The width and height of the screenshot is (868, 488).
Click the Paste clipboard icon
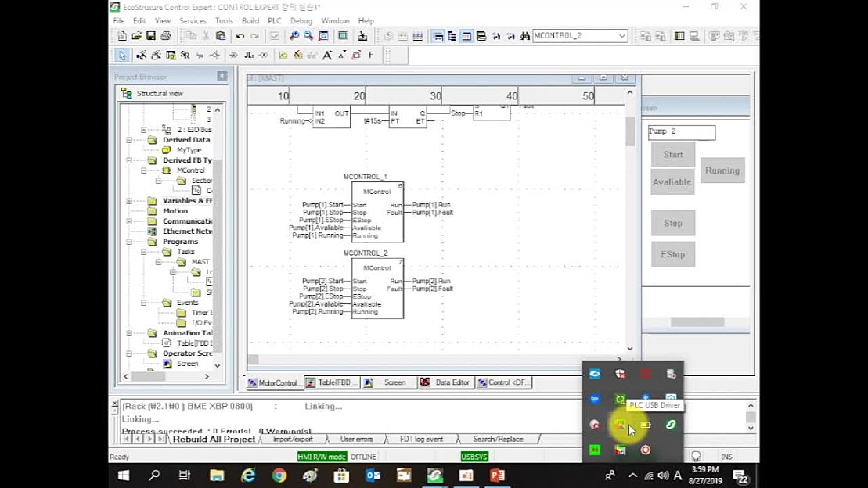click(220, 36)
